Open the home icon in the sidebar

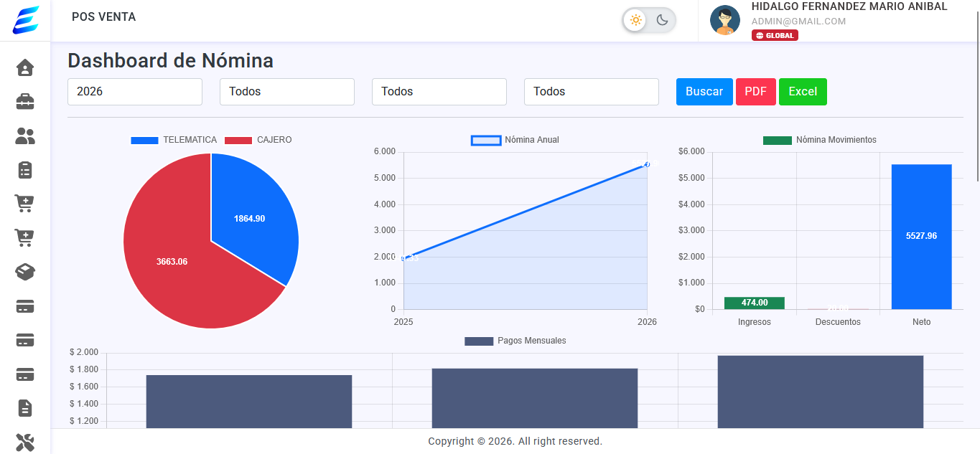coord(25,67)
